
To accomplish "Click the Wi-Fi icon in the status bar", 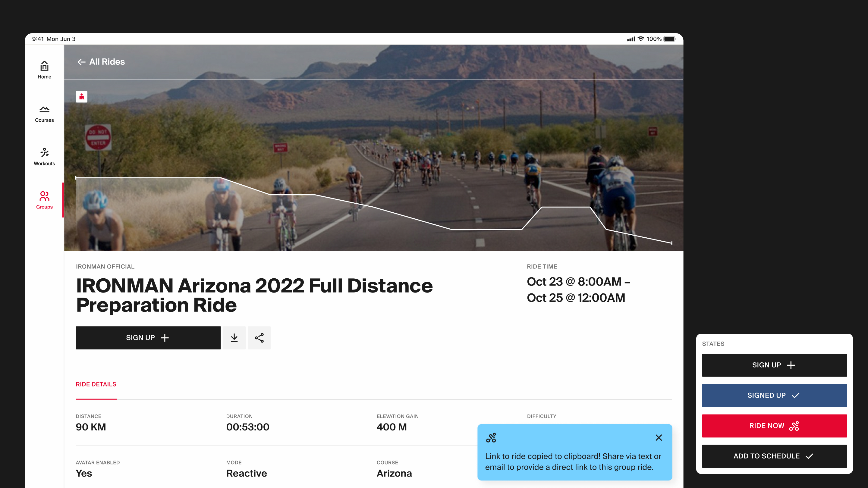I will [640, 39].
